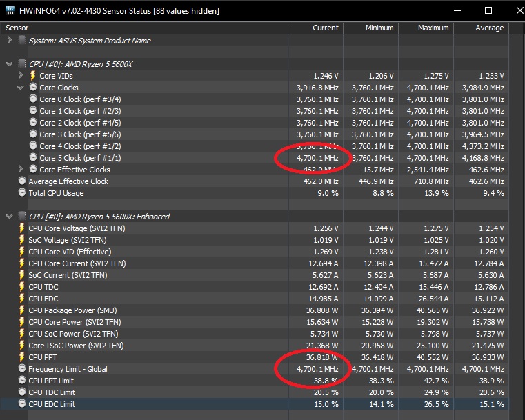Click lightning icon beside CPU Package Power (SMU)

(22, 310)
